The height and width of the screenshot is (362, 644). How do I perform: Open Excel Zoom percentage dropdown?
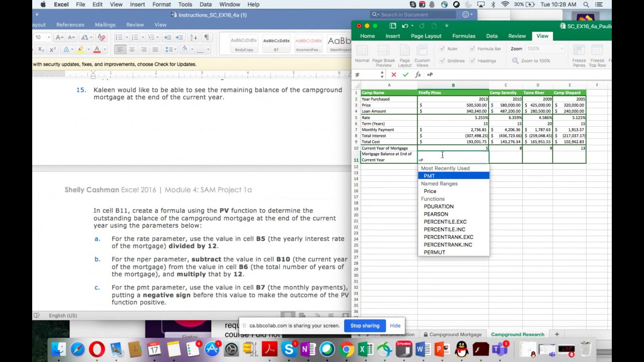pos(561,49)
